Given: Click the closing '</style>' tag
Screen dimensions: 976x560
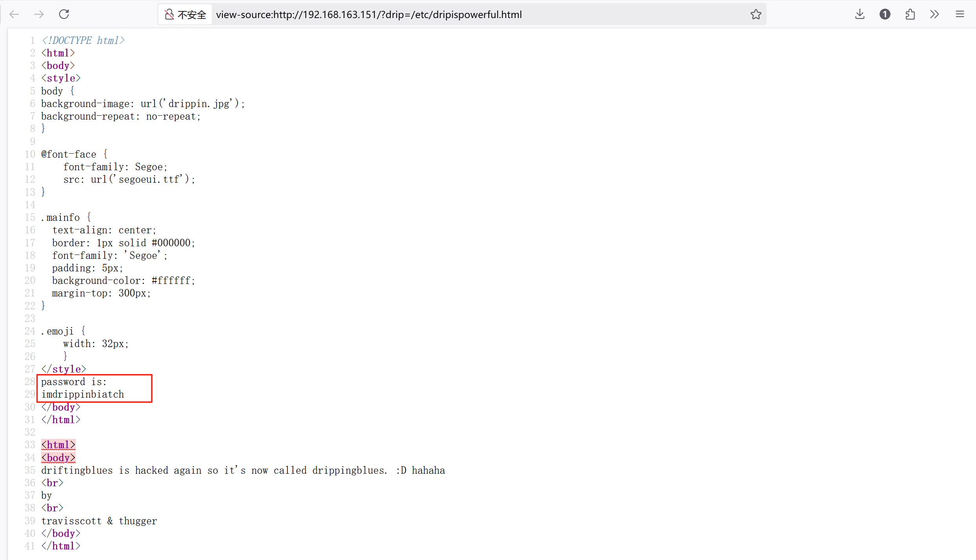Looking at the screenshot, I should [64, 369].
